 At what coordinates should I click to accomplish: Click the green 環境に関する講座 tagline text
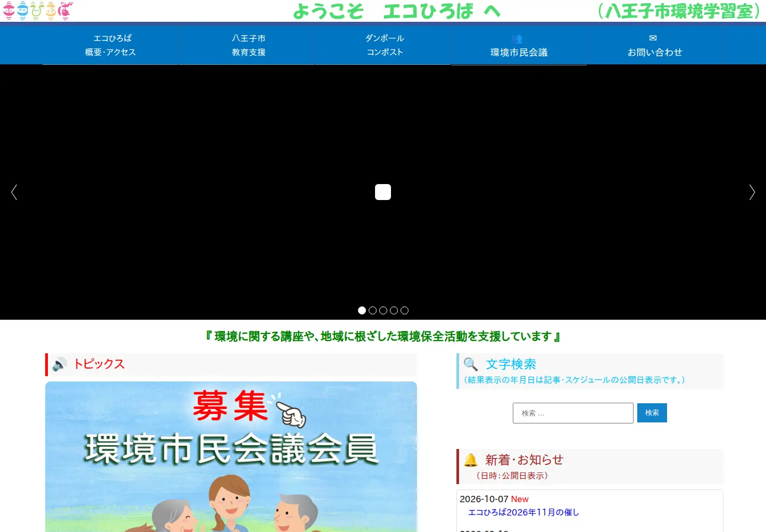[383, 336]
